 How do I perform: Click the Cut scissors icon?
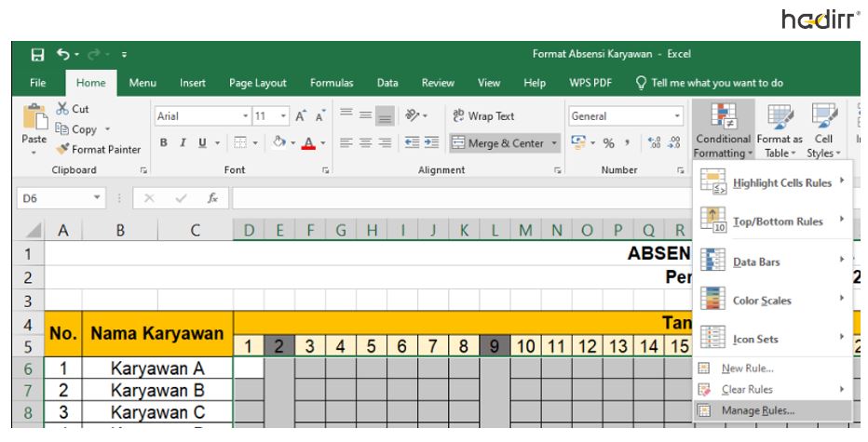[x=62, y=109]
